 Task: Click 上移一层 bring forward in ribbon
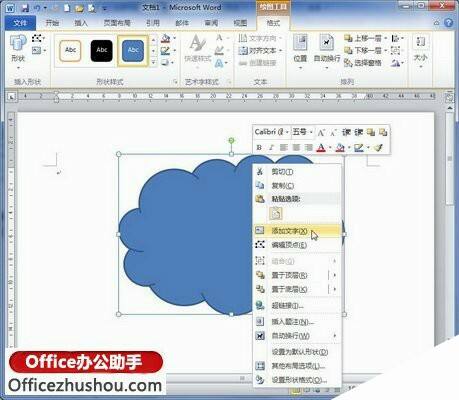coord(363,38)
